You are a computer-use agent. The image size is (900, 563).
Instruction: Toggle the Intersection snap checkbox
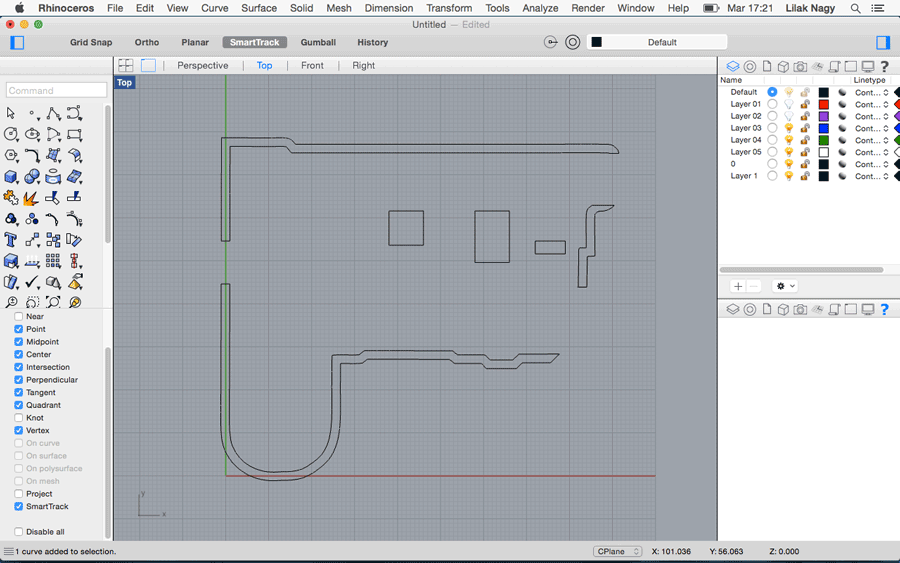18,367
